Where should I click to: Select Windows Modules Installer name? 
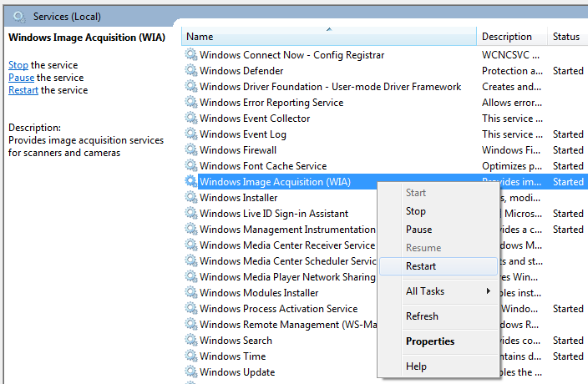[x=259, y=292]
